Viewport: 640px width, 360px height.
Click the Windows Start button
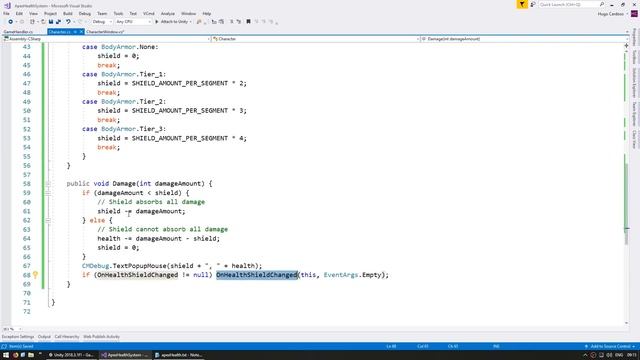click(x=6, y=355)
